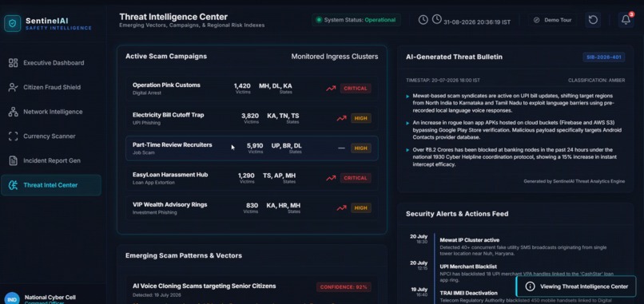Click System Status Operational pill
This screenshot has height=304, width=644.
point(356,20)
